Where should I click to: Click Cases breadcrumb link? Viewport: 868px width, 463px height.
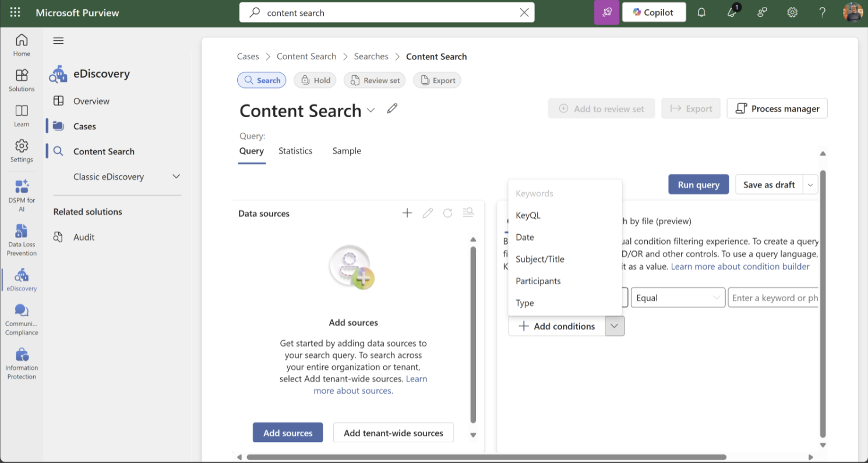(248, 56)
